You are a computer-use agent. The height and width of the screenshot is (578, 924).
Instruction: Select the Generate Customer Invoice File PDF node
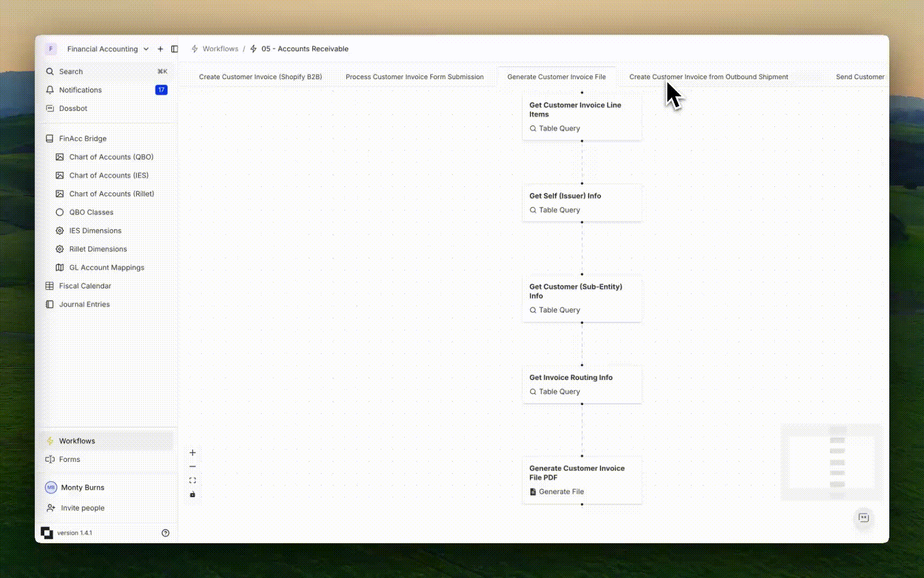582,480
